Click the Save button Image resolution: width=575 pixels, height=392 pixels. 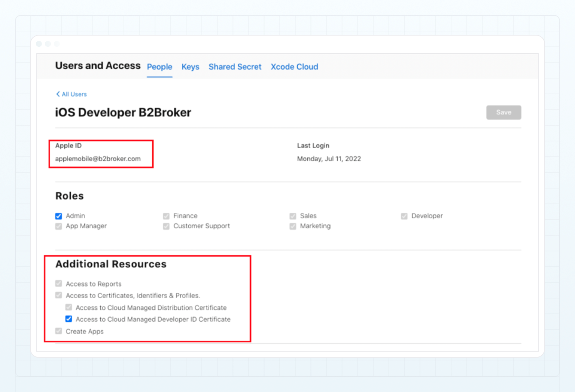point(503,112)
